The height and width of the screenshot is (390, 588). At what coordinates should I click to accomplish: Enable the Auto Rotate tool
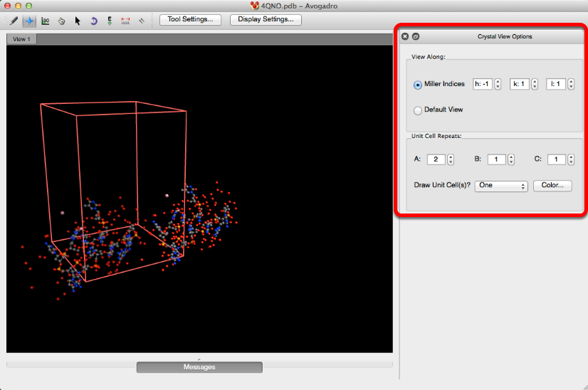point(94,21)
